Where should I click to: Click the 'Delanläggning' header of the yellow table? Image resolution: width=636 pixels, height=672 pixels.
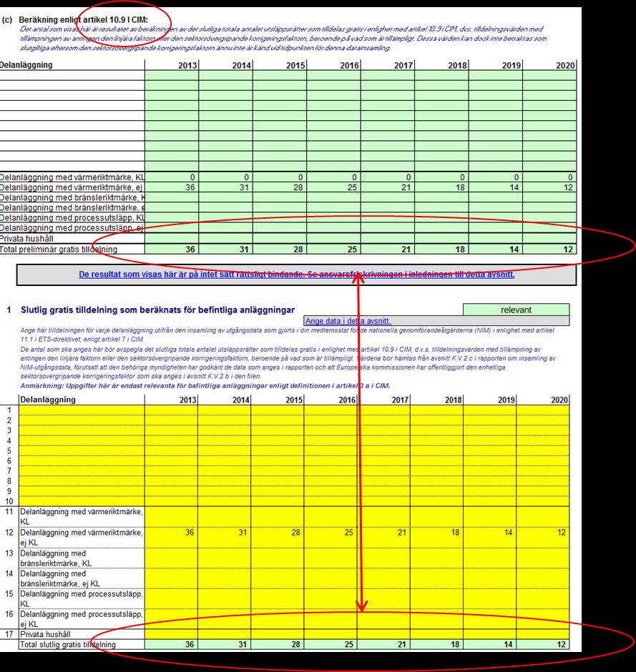coord(48,400)
